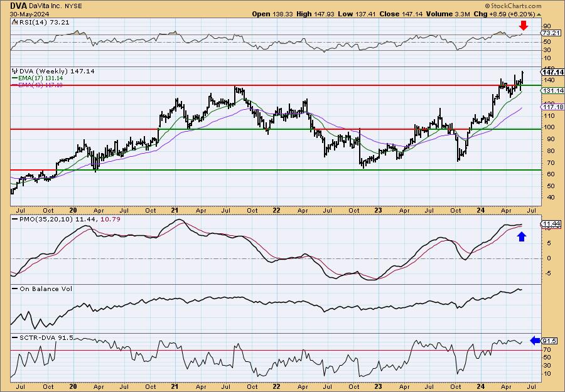565x392 pixels.
Task: Click the NYSE exchange label
Action: coord(72,6)
